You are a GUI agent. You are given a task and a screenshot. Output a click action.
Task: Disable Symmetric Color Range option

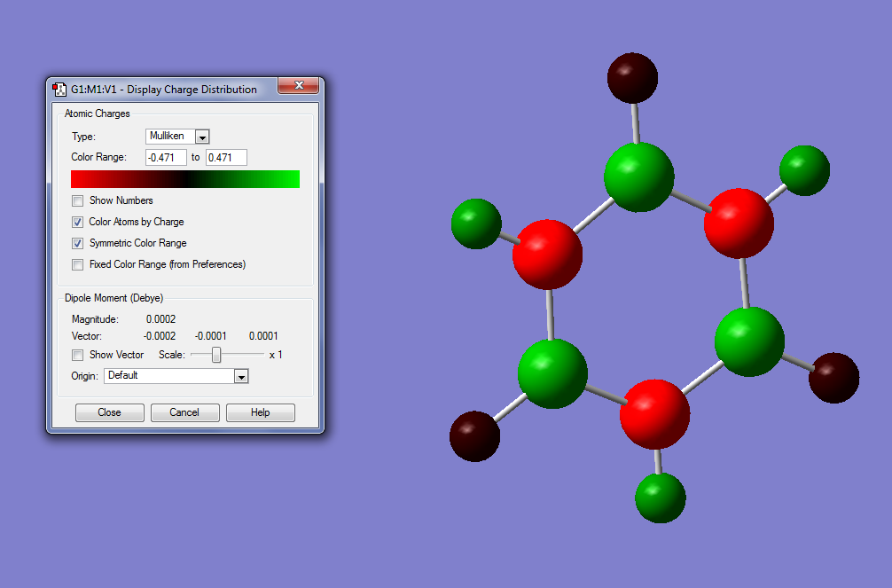click(x=78, y=244)
